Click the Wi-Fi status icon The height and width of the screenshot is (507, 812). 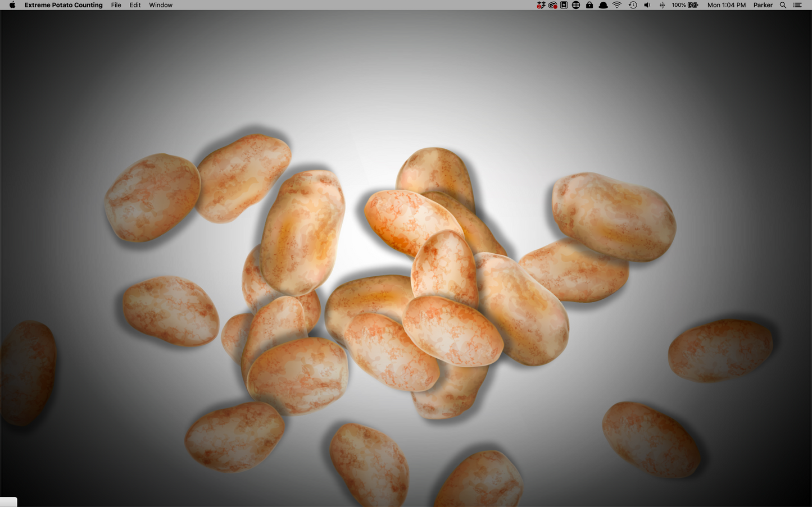click(616, 5)
